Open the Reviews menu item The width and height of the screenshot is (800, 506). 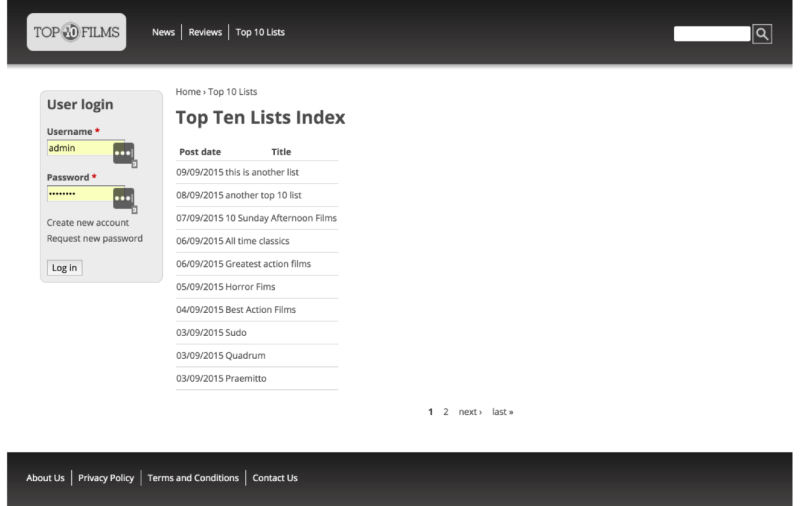205,32
